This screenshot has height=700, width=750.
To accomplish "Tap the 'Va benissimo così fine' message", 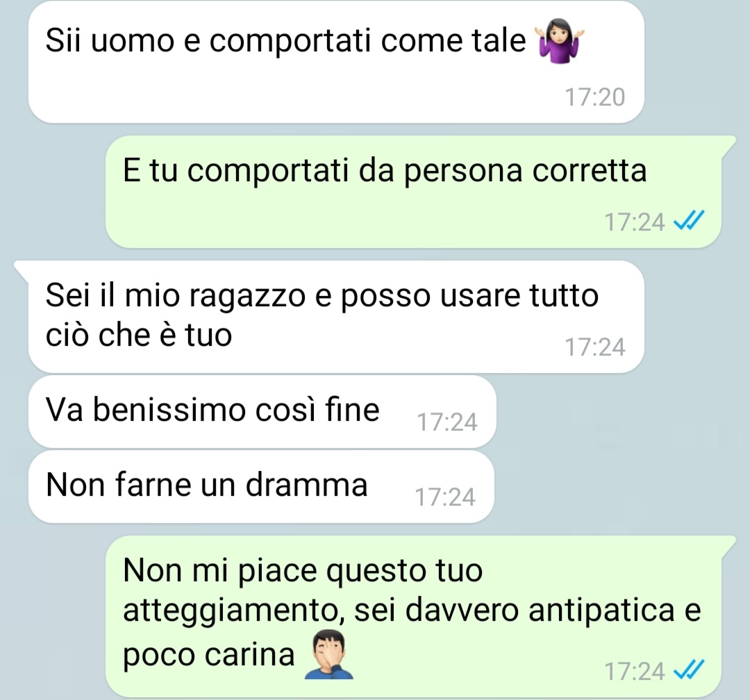I will click(x=262, y=412).
